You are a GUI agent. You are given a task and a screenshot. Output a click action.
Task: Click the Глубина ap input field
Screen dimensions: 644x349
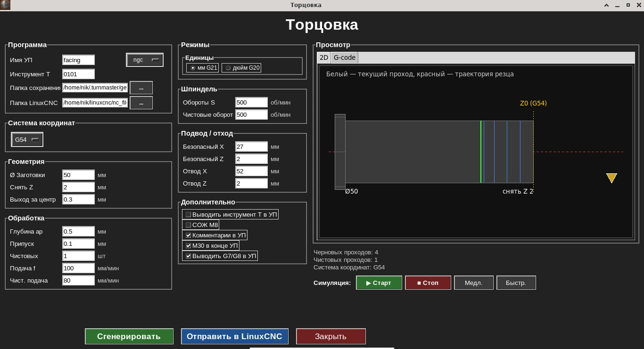point(79,231)
